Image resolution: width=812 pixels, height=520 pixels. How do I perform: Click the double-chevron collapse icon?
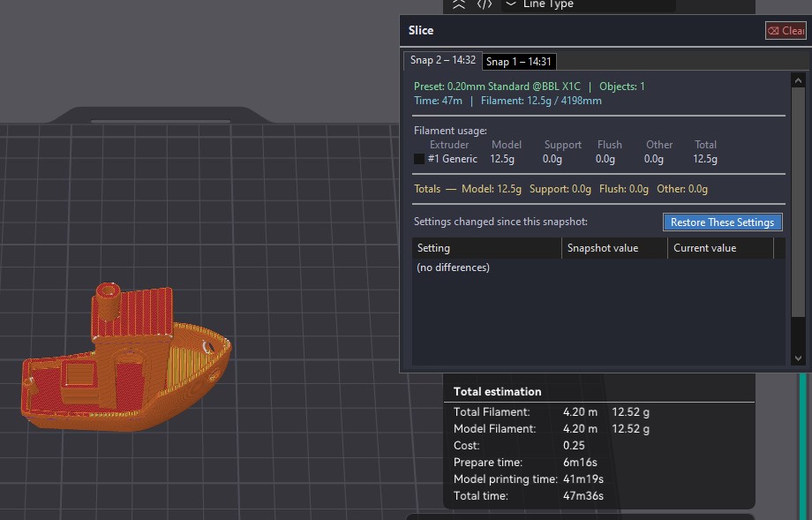coord(458,4)
